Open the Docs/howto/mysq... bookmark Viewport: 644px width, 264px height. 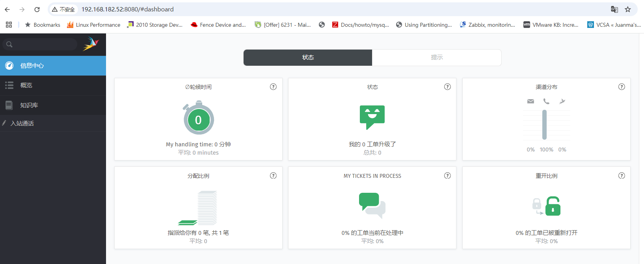point(361,25)
